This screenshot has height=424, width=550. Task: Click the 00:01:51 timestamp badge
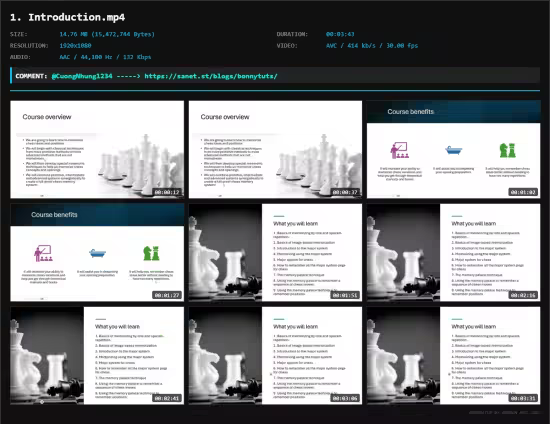345,295
